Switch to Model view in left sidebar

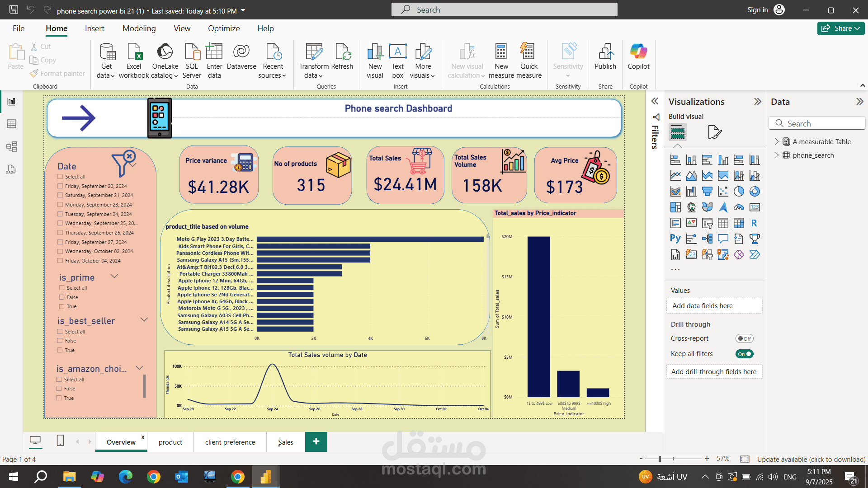point(11,146)
